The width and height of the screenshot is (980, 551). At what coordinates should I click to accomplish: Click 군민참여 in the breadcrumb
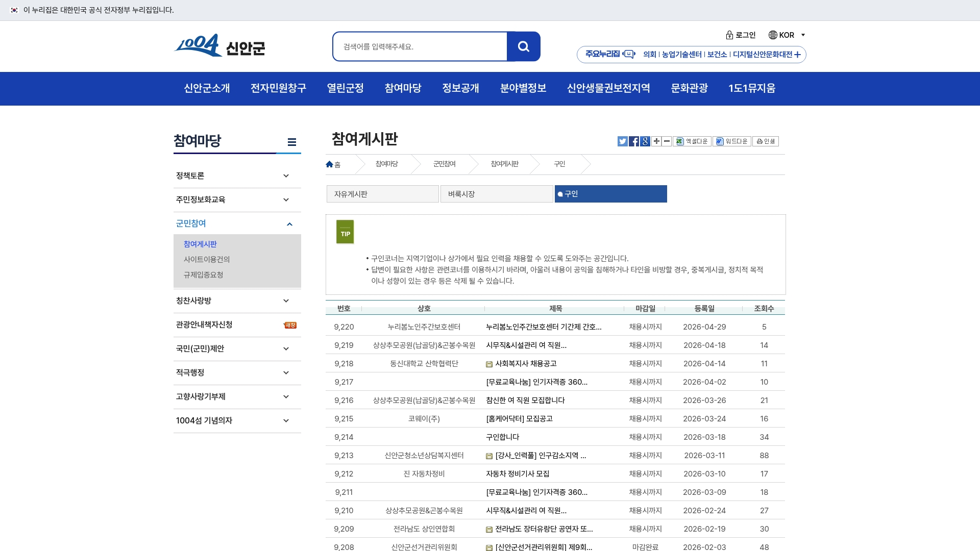(x=444, y=164)
